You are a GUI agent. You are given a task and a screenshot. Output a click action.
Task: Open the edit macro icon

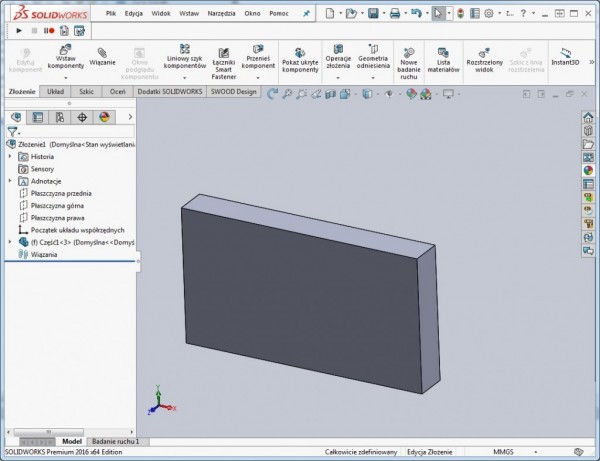tap(79, 31)
